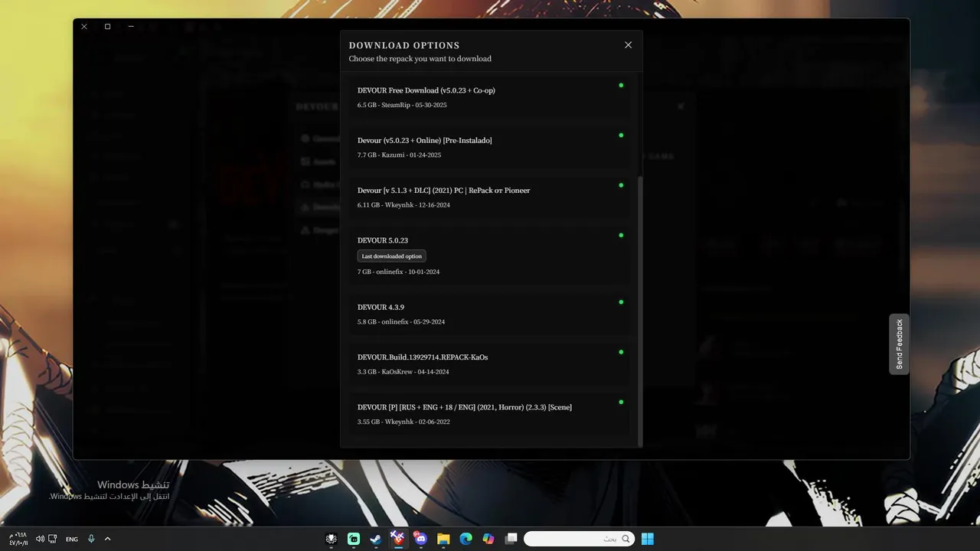Open the Send Feedback side tab
This screenshot has width=980, height=551.
tap(900, 344)
